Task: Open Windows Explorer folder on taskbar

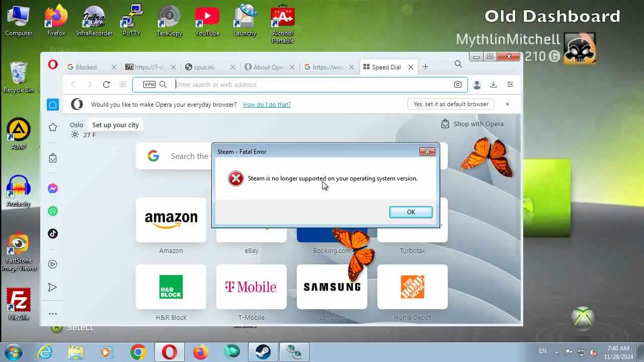Action: pos(76,352)
